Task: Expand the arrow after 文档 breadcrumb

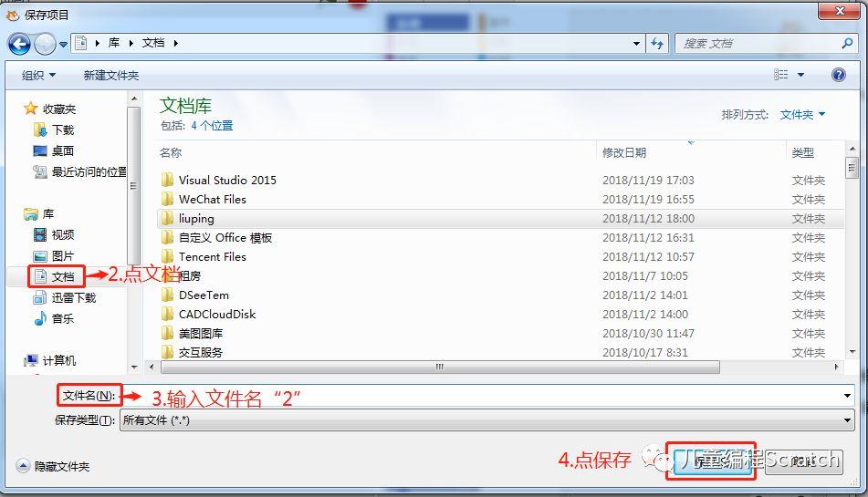Action: [175, 43]
